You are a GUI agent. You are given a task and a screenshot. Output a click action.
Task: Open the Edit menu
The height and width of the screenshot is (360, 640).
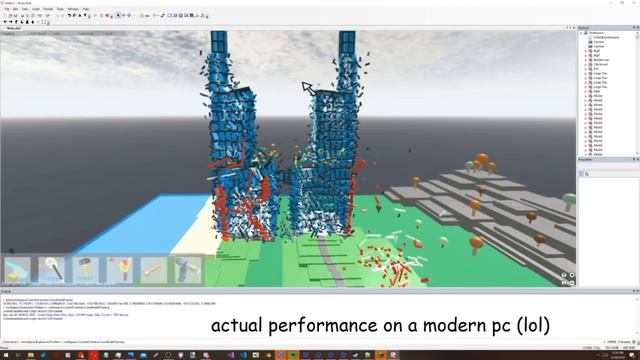(15, 9)
